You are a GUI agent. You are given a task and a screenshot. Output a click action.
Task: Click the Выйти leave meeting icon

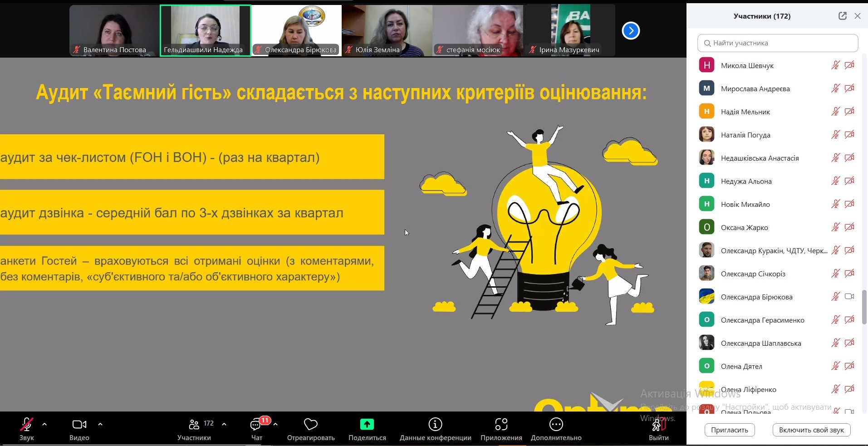[658, 425]
